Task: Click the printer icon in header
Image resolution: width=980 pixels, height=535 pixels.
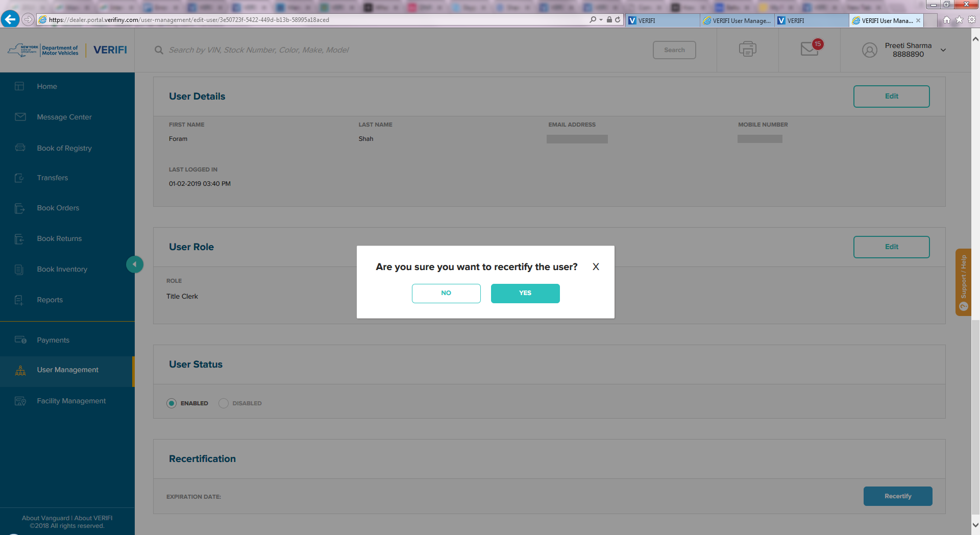Action: tap(747, 50)
